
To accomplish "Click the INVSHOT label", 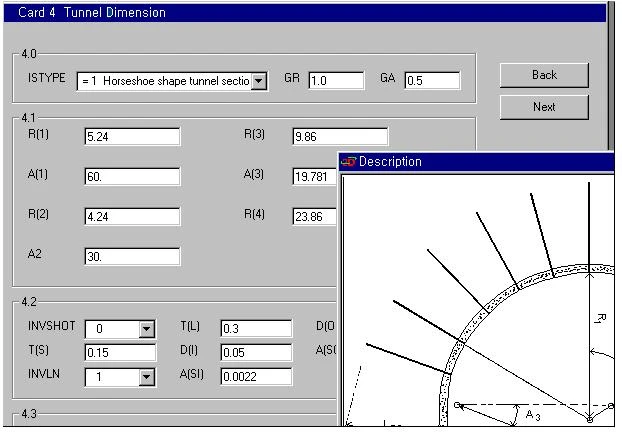I will pyautogui.click(x=52, y=326).
